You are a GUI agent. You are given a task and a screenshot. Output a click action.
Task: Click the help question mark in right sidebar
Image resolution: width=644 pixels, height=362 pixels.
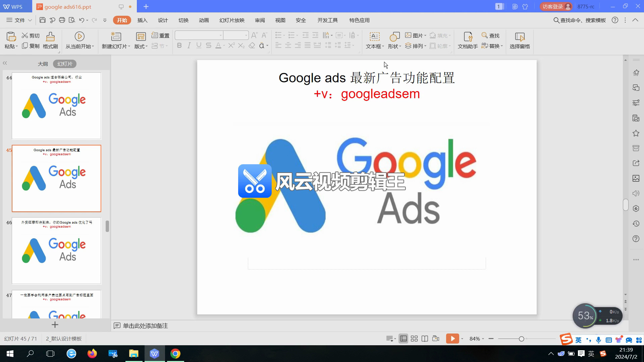click(636, 239)
